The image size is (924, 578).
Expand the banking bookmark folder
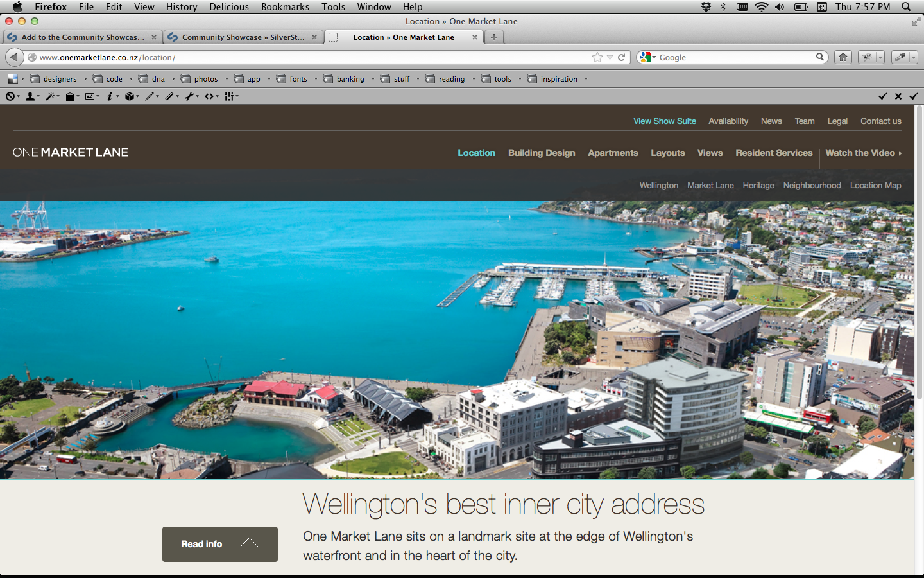click(349, 79)
